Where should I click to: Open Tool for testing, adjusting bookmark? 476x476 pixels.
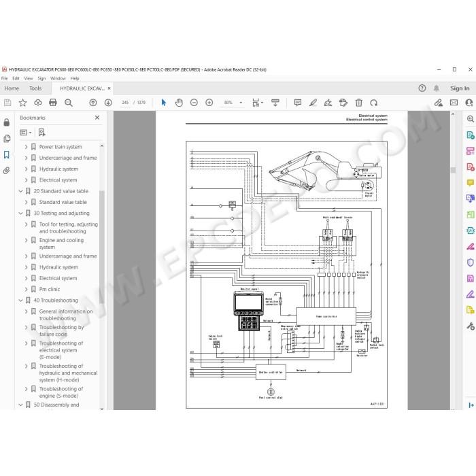[69, 228]
